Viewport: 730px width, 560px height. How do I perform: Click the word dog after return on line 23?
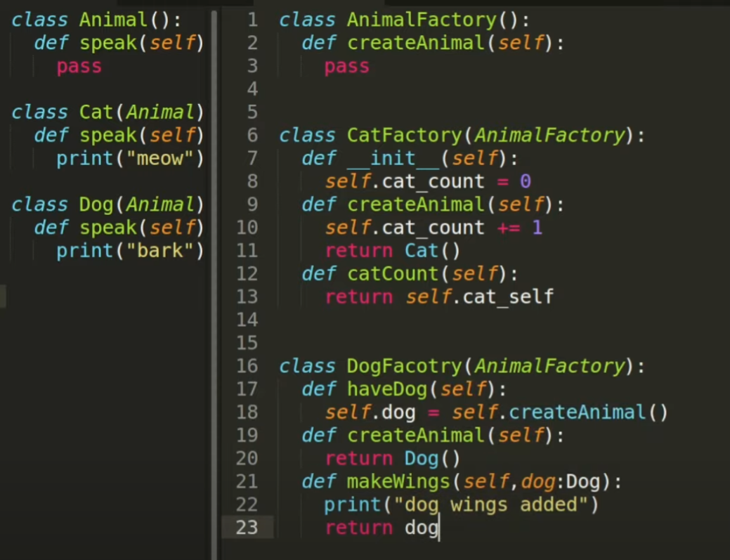coord(422,528)
